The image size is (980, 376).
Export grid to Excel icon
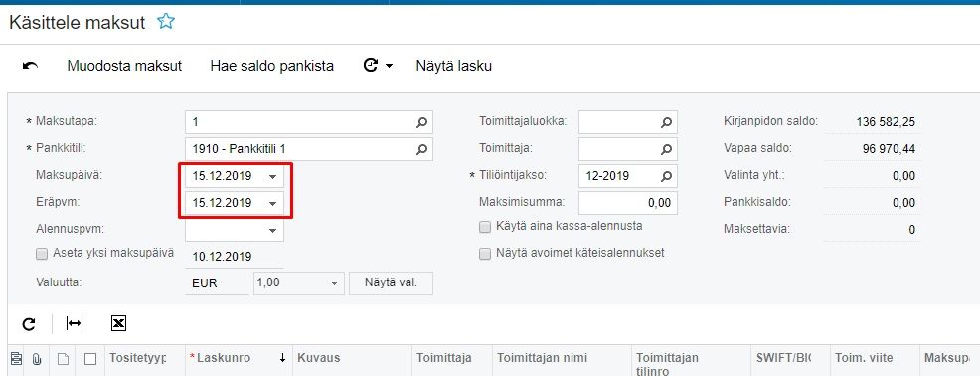click(118, 323)
